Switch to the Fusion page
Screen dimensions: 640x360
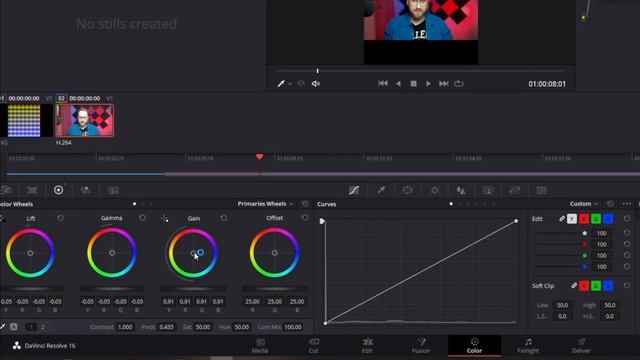tap(421, 346)
